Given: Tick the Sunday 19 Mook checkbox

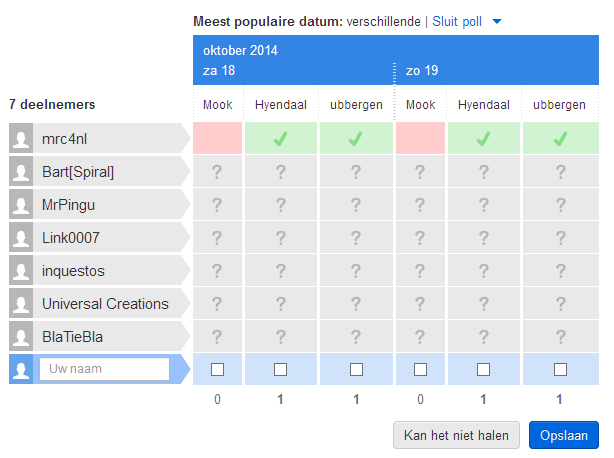Looking at the screenshot, I should 421,370.
